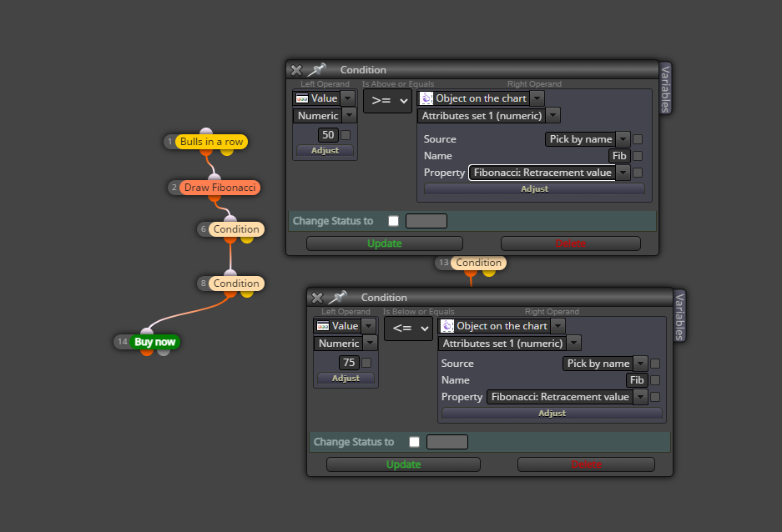The width and height of the screenshot is (782, 532).
Task: Click orange output dot under Buy now
Action: [x=147, y=352]
